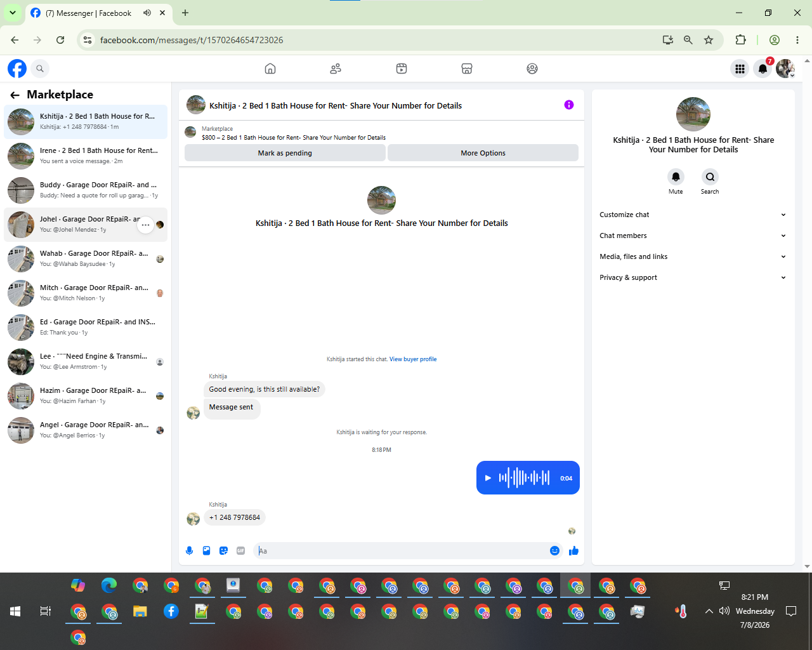
Task: Attach a photo with the image icon
Action: [x=206, y=551]
